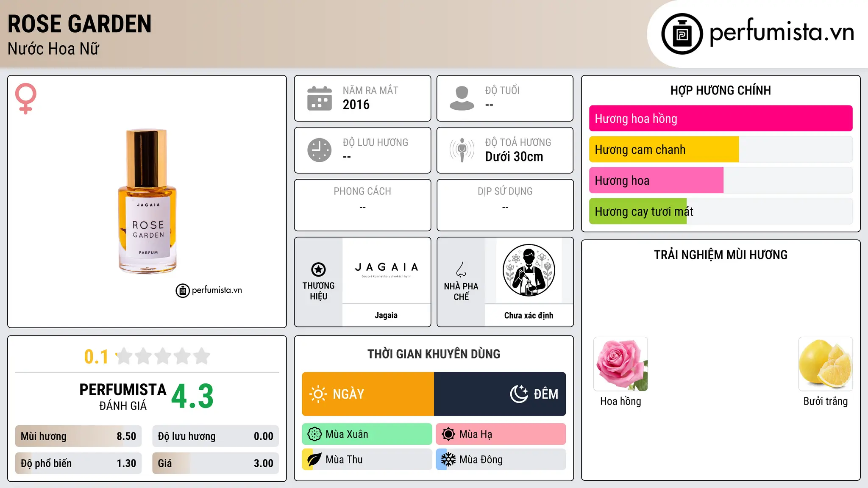
Task: Click the launch year 2016
Action: coord(356,105)
